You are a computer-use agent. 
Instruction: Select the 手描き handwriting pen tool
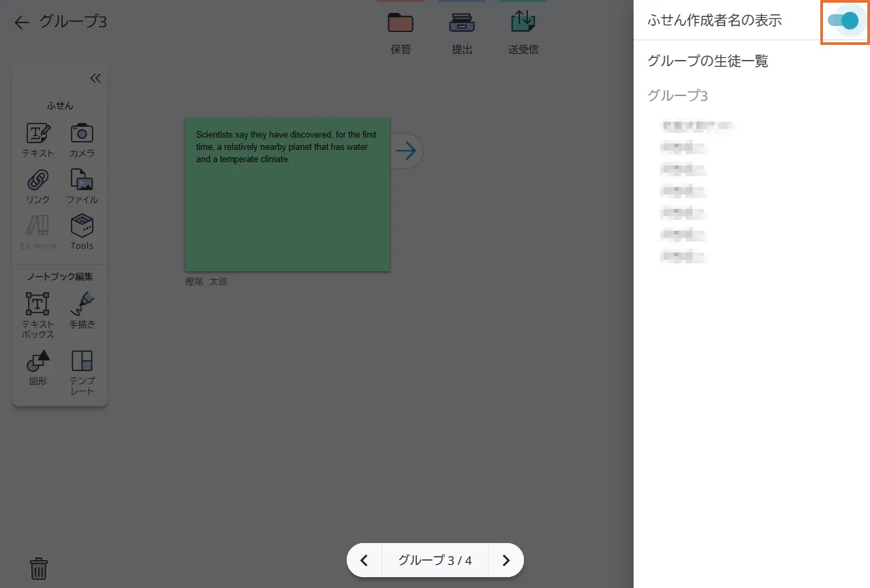pos(82,311)
